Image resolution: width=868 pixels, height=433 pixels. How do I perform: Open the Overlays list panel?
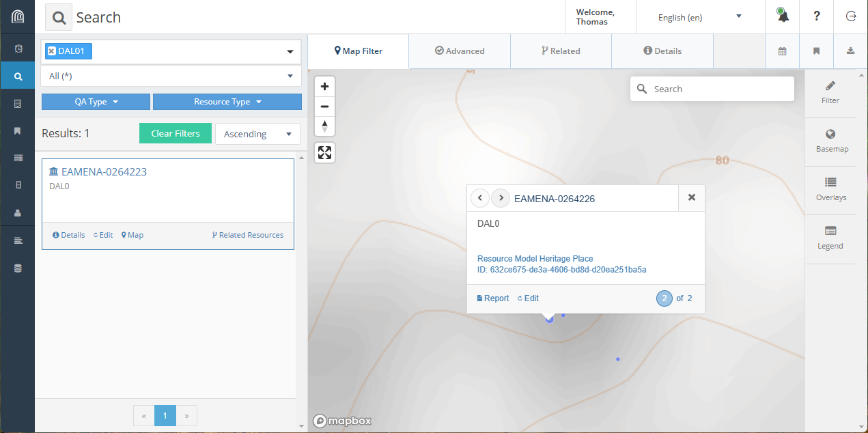830,190
